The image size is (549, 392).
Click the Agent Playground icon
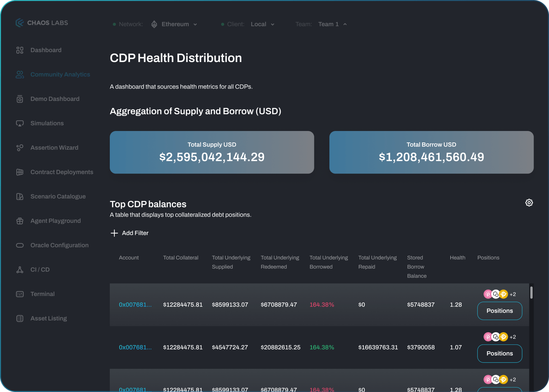pos(20,221)
